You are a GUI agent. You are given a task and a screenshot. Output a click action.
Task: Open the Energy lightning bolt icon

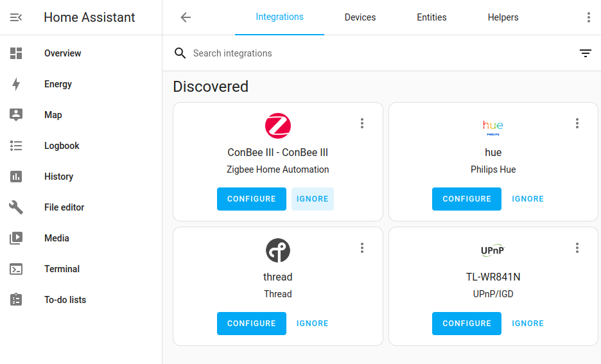click(16, 84)
